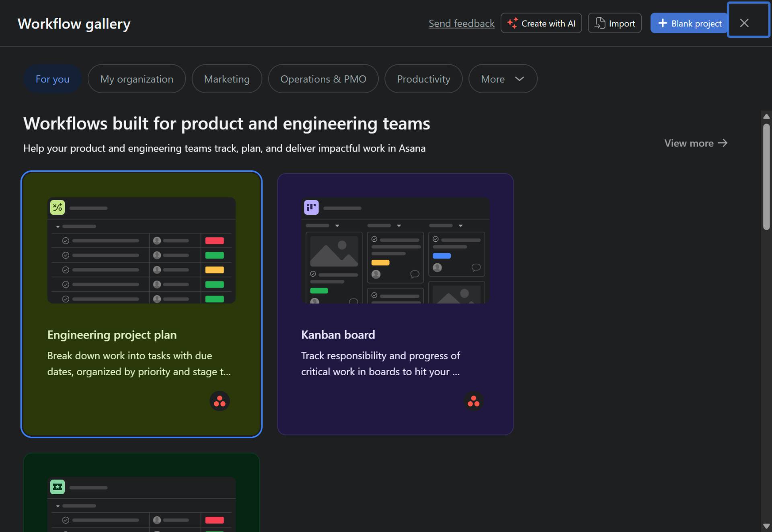Viewport: 772px width, 532px height.
Task: Click the Import button
Action: pyautogui.click(x=614, y=23)
